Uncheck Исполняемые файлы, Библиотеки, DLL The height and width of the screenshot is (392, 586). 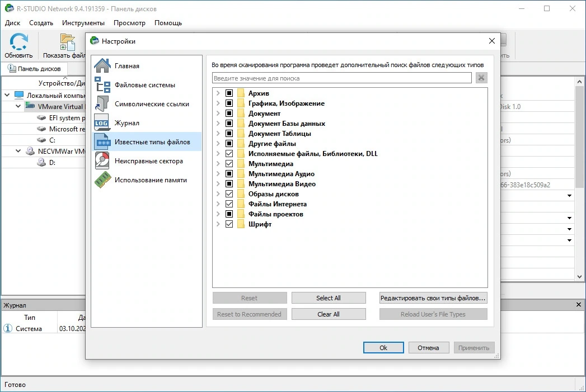pyautogui.click(x=229, y=153)
